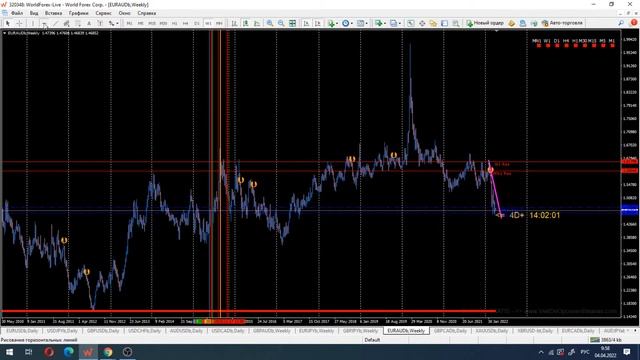The width and height of the screenshot is (640, 360).
Task: Select the horizontal line drawing tool
Action: [x=44, y=23]
